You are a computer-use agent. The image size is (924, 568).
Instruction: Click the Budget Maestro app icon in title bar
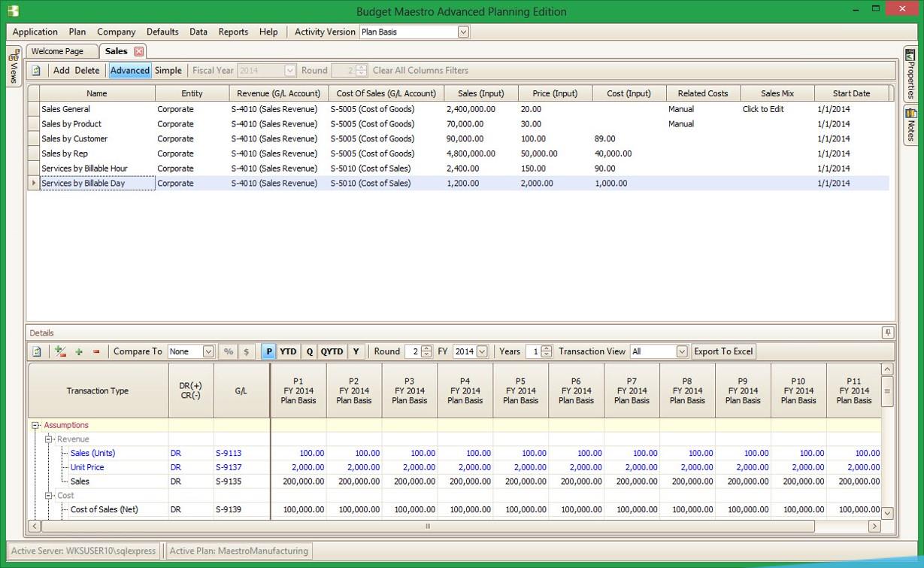pyautogui.click(x=11, y=11)
